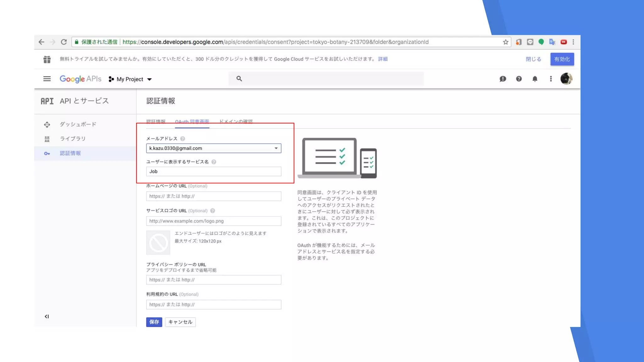Open the help question mark icon
The height and width of the screenshot is (362, 644).
pyautogui.click(x=519, y=79)
